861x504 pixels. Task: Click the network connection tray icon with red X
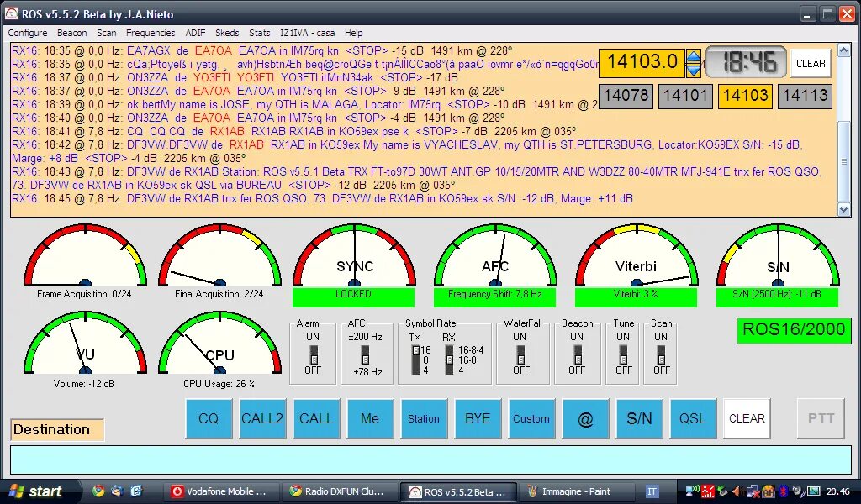753,493
